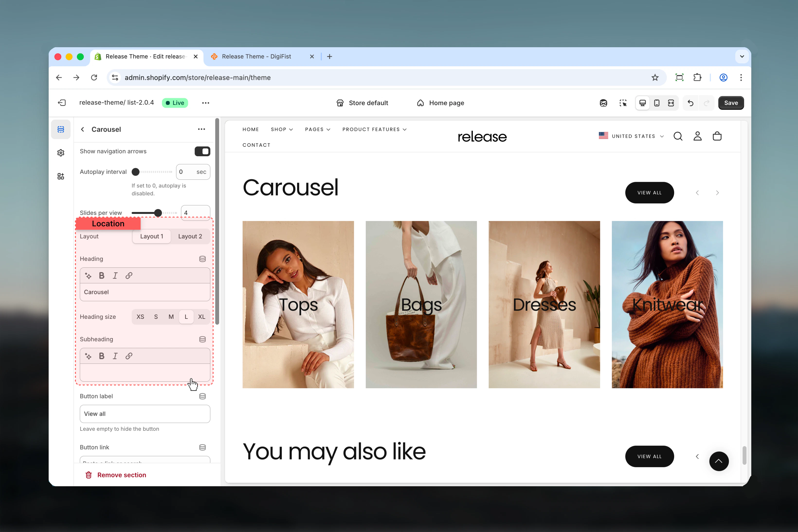798x532 pixels.
Task: Click the Heading dynamic source icon
Action: tap(202, 259)
